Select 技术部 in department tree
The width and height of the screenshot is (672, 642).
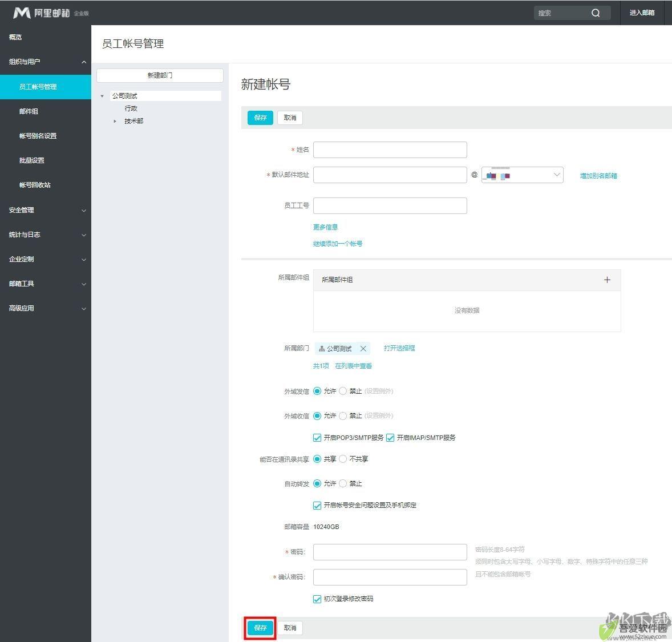click(x=133, y=121)
